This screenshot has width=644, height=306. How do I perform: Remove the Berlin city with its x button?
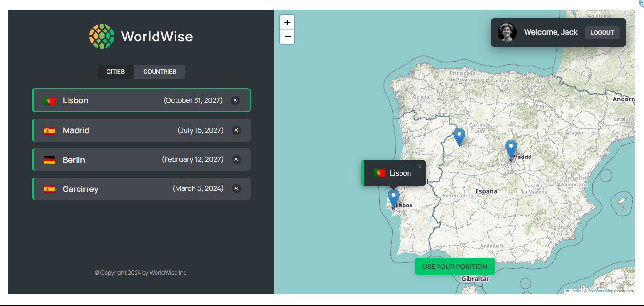236,159
